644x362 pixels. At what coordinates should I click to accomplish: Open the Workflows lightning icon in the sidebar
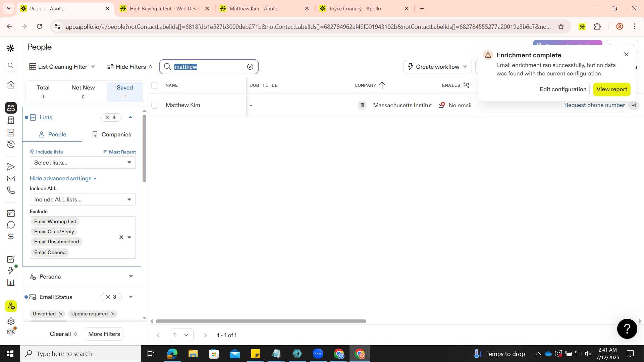pos(11,270)
